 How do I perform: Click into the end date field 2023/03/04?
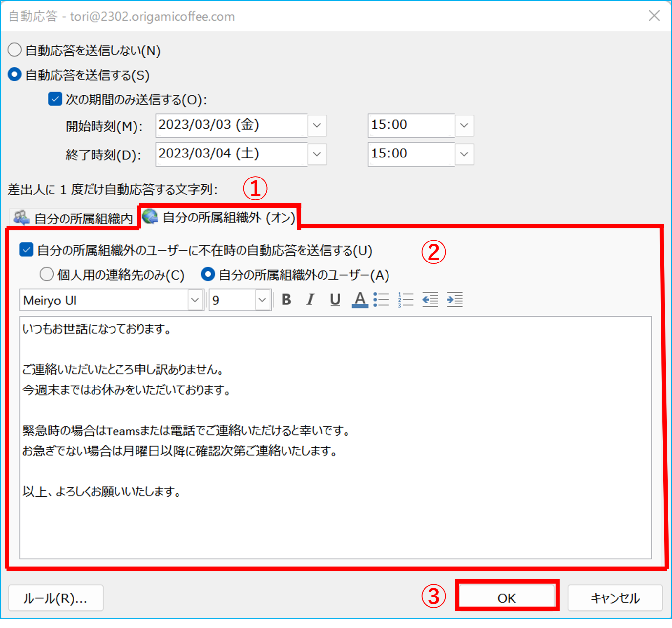[232, 154]
